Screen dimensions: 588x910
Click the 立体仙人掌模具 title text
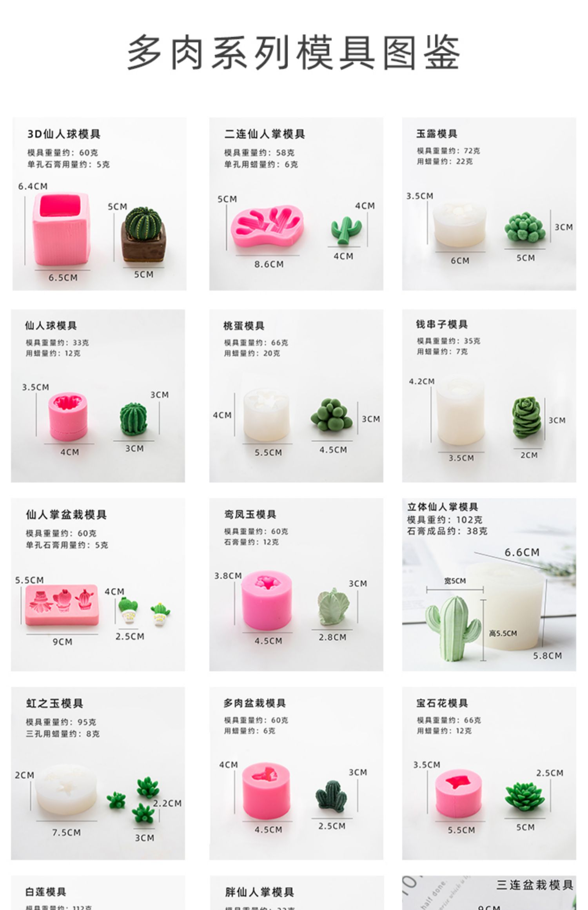click(x=443, y=507)
